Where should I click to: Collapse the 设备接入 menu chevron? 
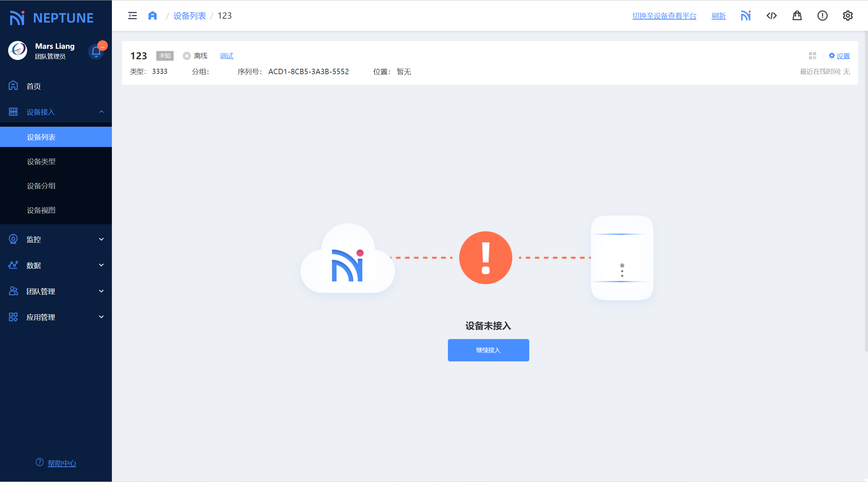coord(101,112)
